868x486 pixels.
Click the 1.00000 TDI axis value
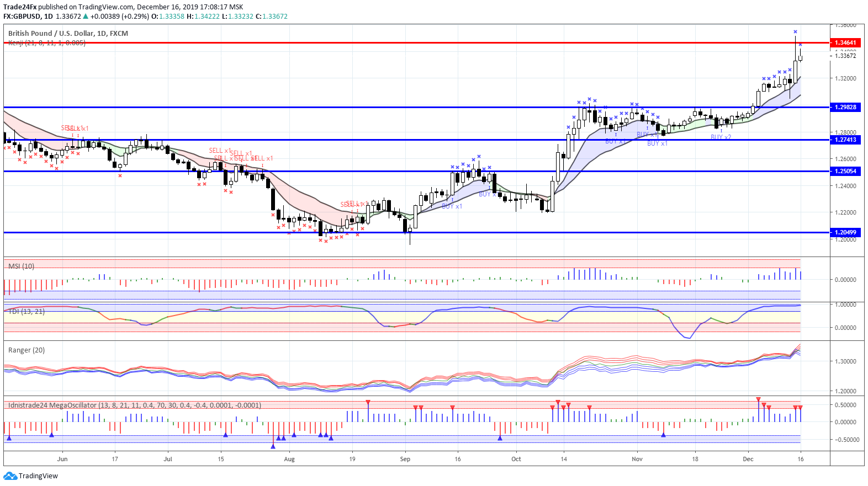(x=845, y=305)
